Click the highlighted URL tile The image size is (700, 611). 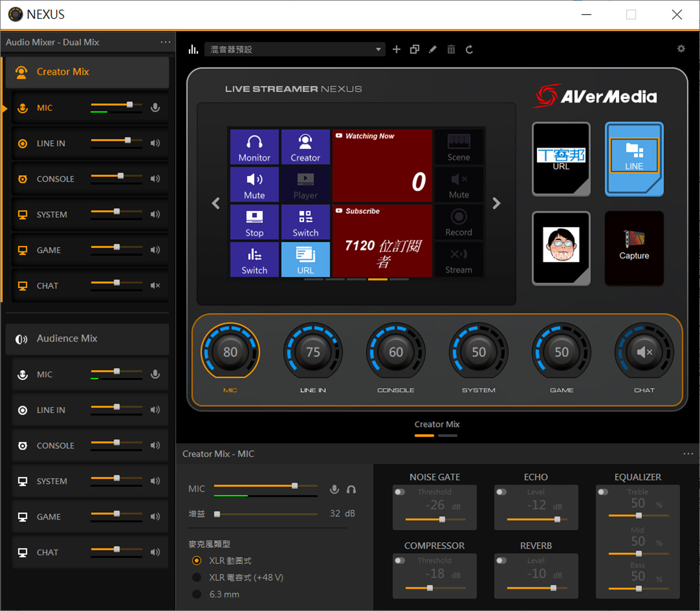click(x=305, y=259)
